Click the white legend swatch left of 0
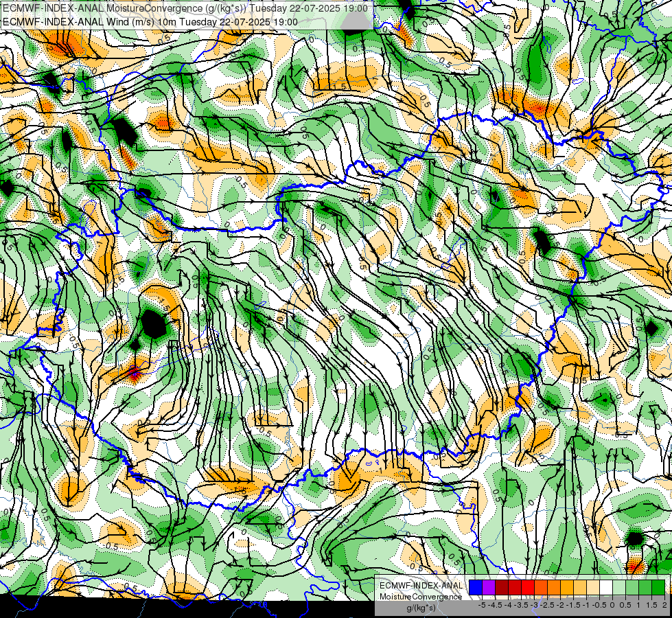 (x=606, y=588)
